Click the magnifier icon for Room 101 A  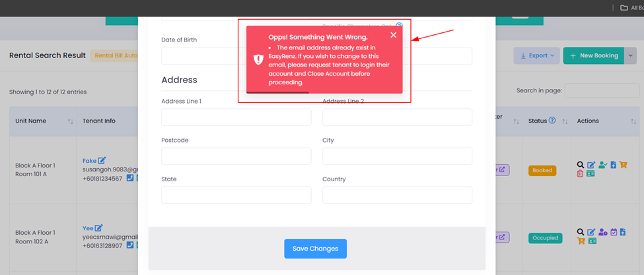coord(581,165)
